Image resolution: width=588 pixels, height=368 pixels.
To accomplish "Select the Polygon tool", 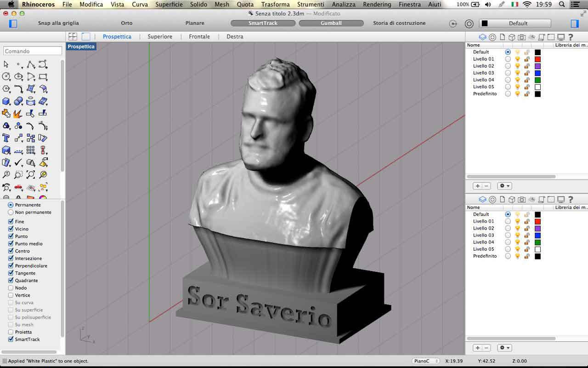I will [x=6, y=89].
